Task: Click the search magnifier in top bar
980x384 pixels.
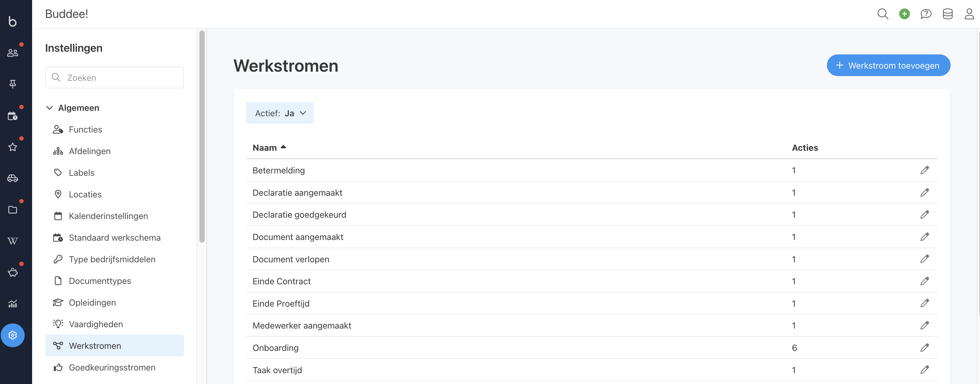Action: coord(883,14)
